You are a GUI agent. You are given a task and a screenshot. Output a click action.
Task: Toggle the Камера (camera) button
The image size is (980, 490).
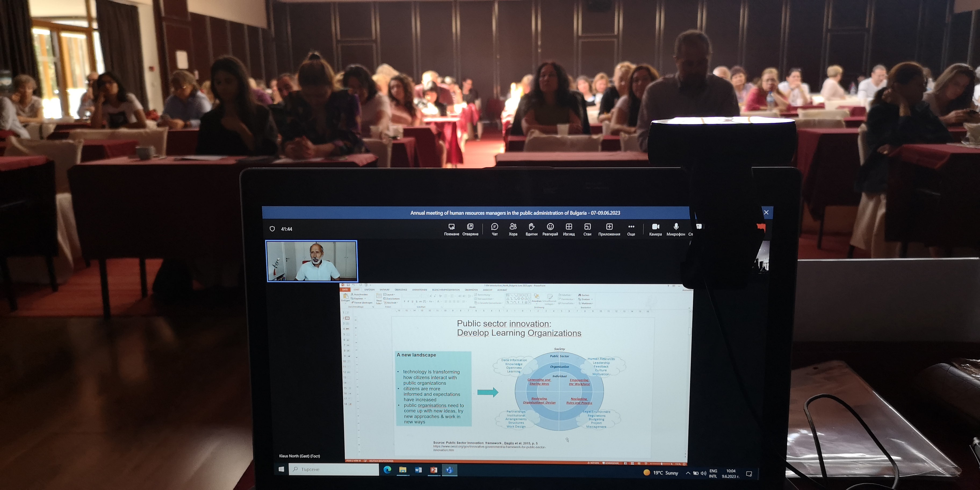coord(655,229)
